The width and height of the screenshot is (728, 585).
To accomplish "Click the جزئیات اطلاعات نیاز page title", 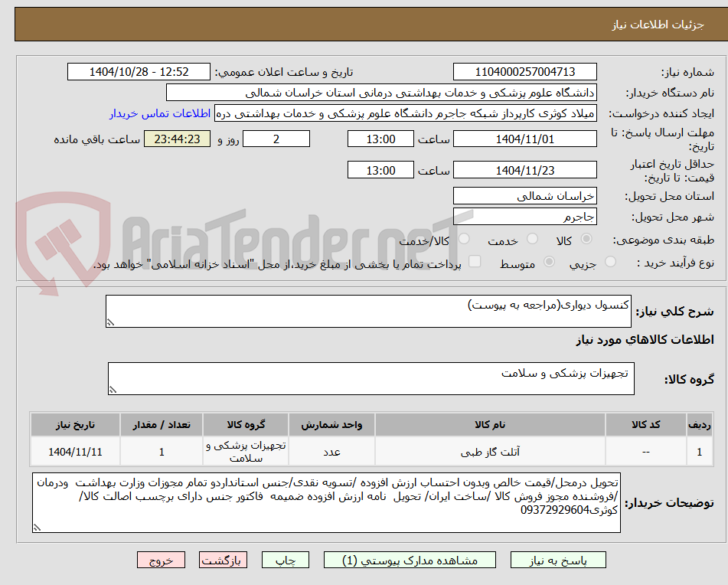I will (x=658, y=25).
